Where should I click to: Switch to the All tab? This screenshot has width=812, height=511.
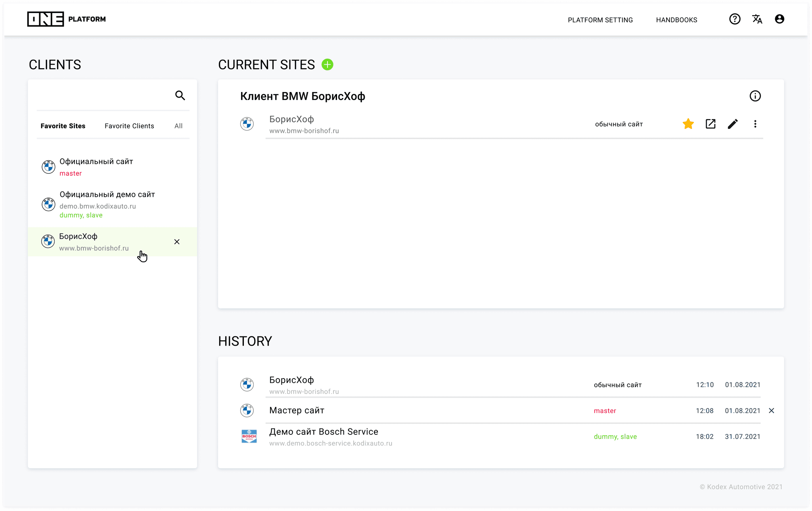[x=178, y=126]
